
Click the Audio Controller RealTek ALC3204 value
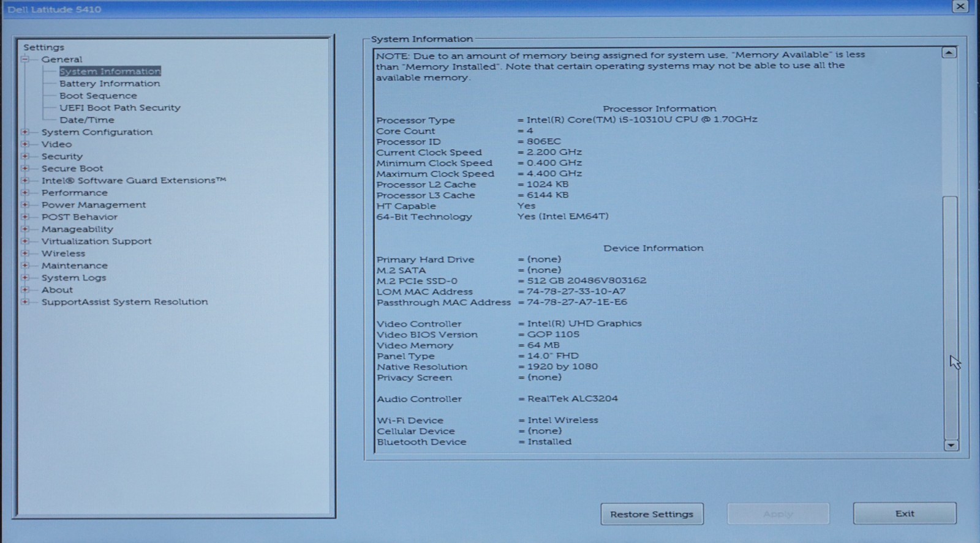(x=573, y=399)
